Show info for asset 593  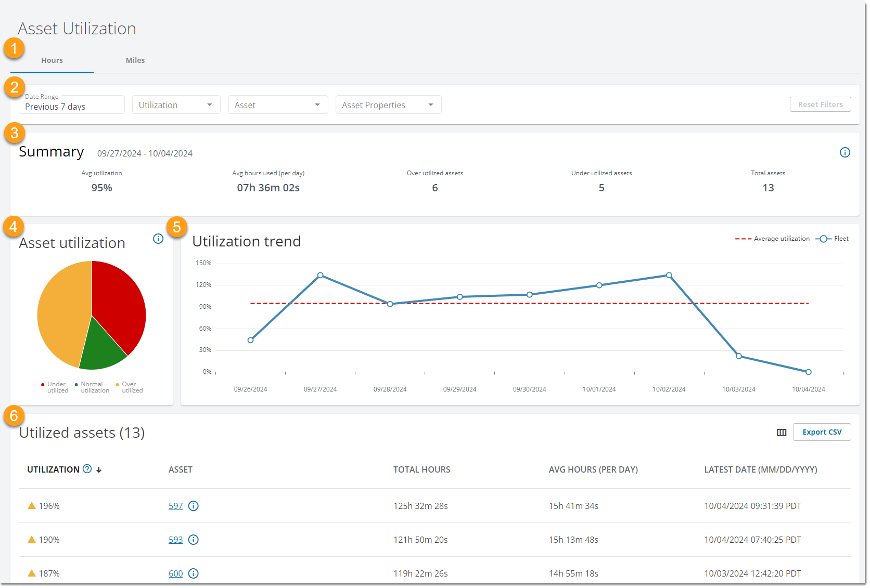click(194, 540)
